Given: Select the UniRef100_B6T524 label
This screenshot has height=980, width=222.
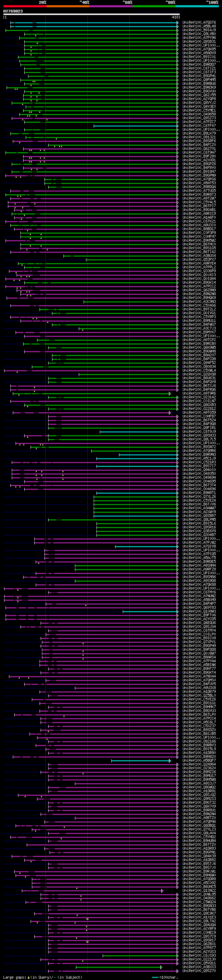Looking at the screenshot, I should pyautogui.click(x=199, y=420).
